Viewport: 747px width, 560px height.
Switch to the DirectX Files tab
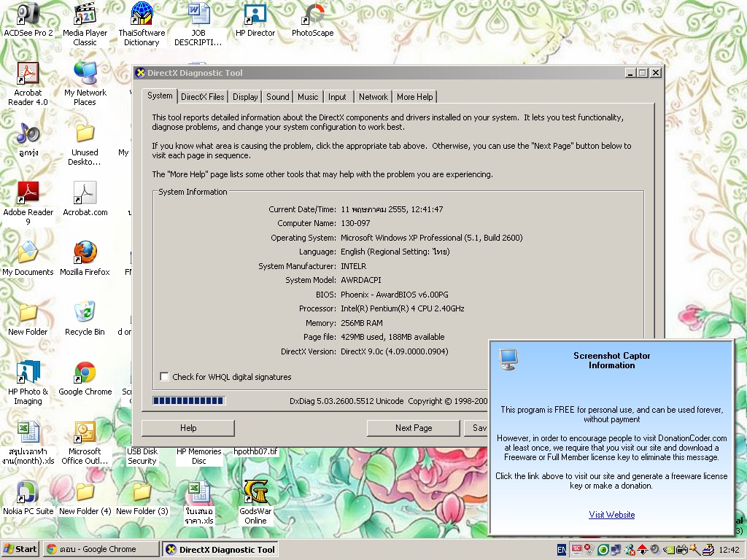coord(203,97)
